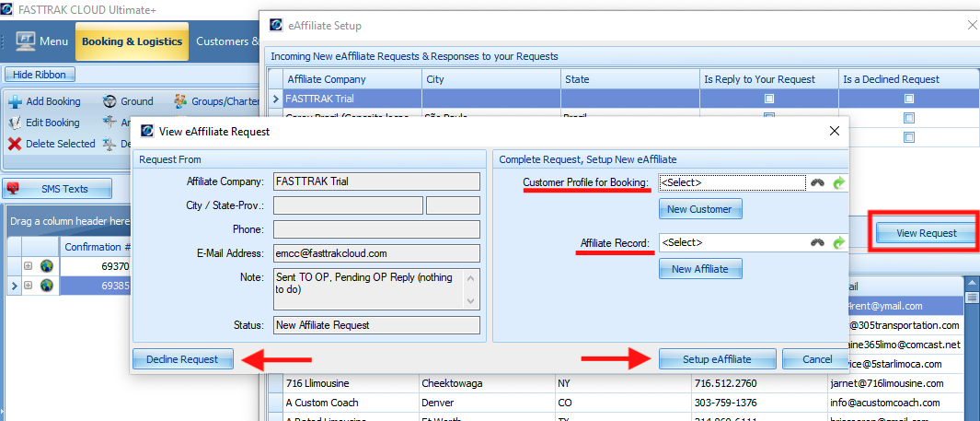980x421 pixels.
Task: Click the Hide Ribbon button
Action: pos(40,75)
